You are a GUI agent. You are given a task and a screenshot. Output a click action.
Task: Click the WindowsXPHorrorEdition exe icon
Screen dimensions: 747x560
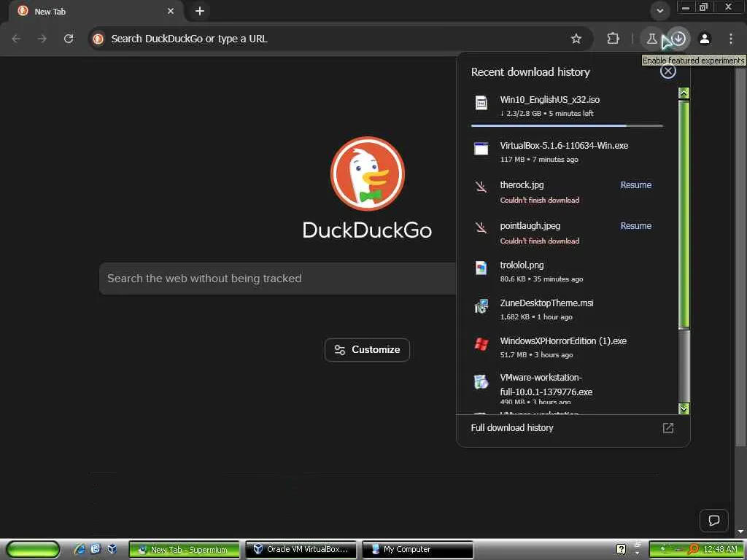[481, 344]
